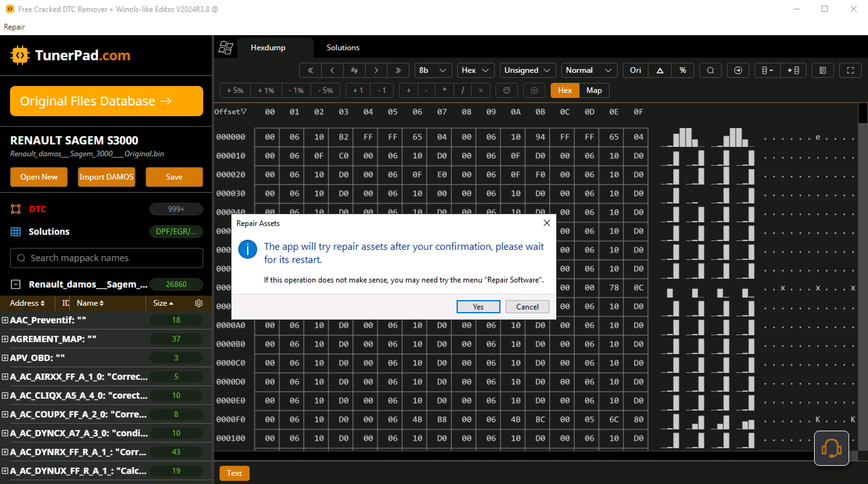This screenshot has height=484, width=868.
Task: Click the Search mappack names field
Action: (107, 258)
